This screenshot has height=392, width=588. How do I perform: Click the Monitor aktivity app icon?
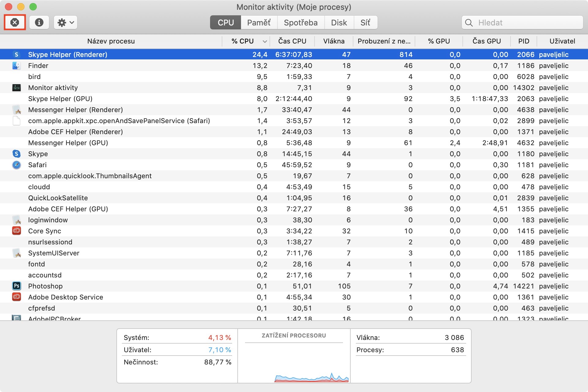(17, 88)
